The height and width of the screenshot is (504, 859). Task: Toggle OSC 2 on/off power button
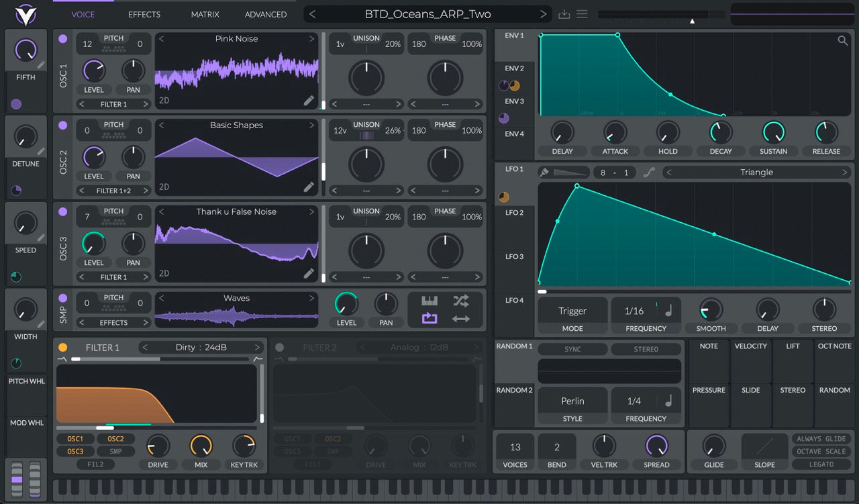63,125
